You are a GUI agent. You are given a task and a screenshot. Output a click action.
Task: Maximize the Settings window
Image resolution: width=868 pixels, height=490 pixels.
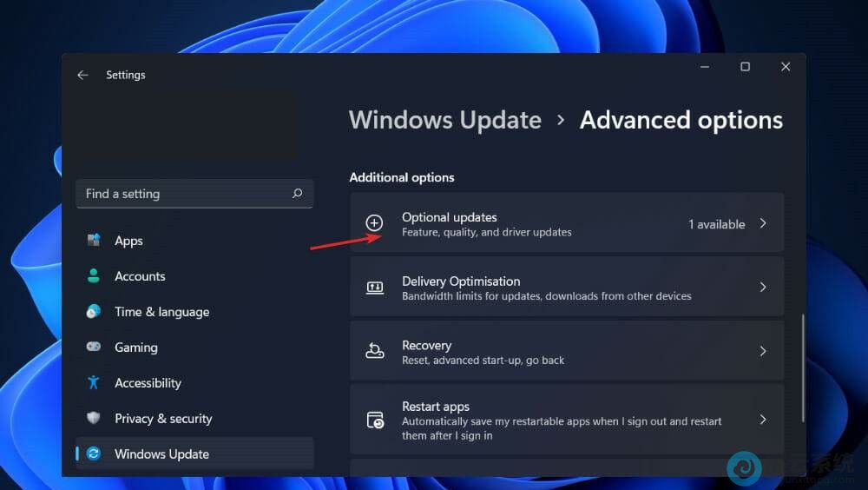pos(745,67)
